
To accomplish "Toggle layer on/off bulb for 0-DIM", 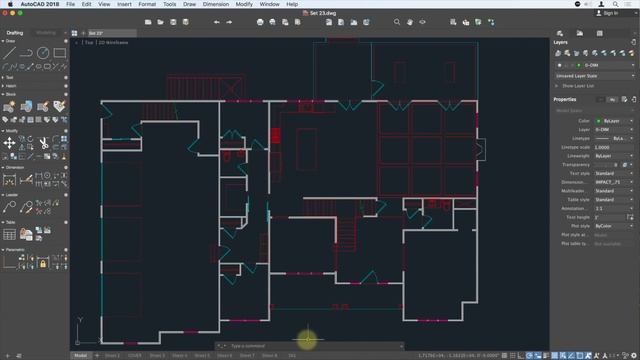I will 559,65.
